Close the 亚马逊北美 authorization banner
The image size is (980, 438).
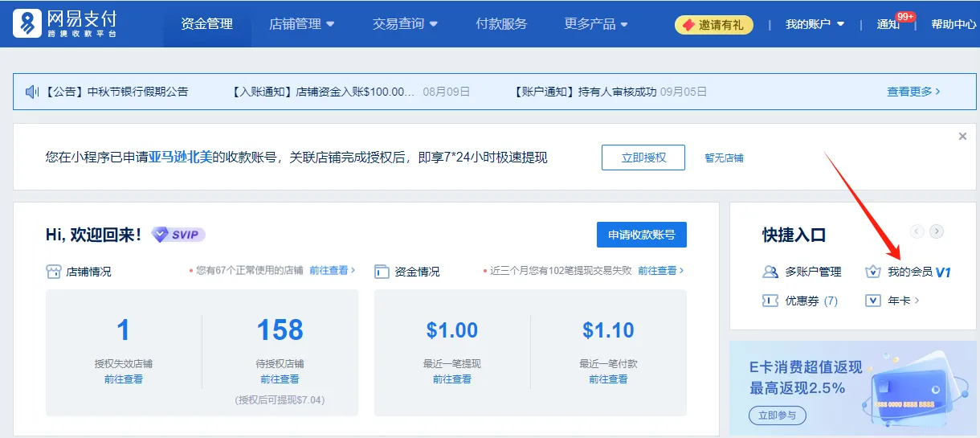click(962, 137)
